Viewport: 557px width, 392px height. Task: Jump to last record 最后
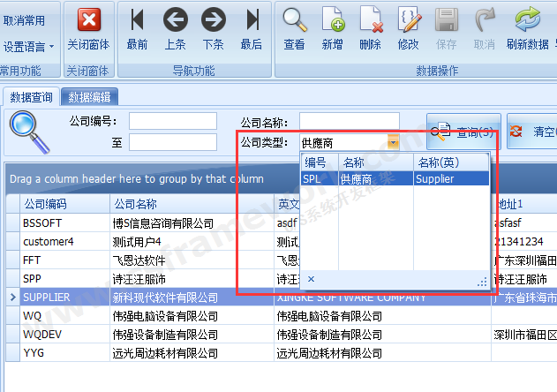pos(252,19)
